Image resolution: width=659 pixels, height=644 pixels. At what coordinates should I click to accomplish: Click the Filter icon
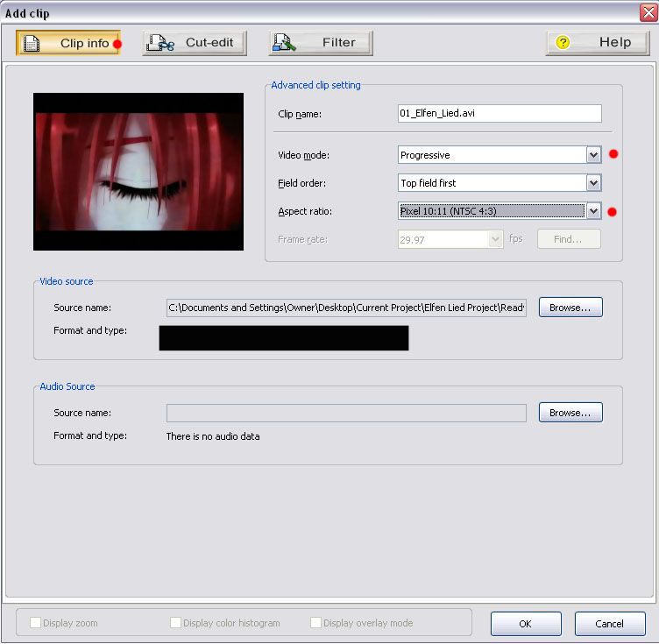[x=284, y=43]
